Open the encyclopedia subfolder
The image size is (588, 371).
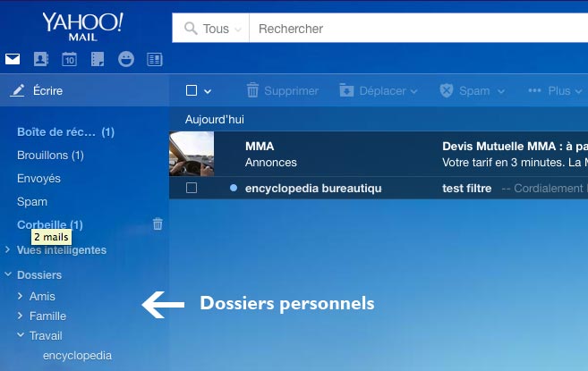tap(77, 355)
